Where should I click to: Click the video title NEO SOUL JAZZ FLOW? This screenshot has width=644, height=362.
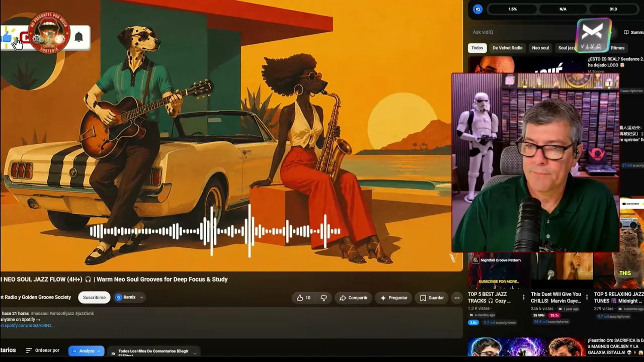click(x=114, y=279)
